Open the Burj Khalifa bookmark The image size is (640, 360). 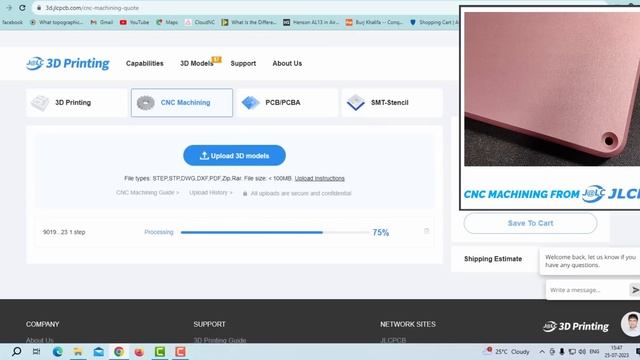coord(374,22)
